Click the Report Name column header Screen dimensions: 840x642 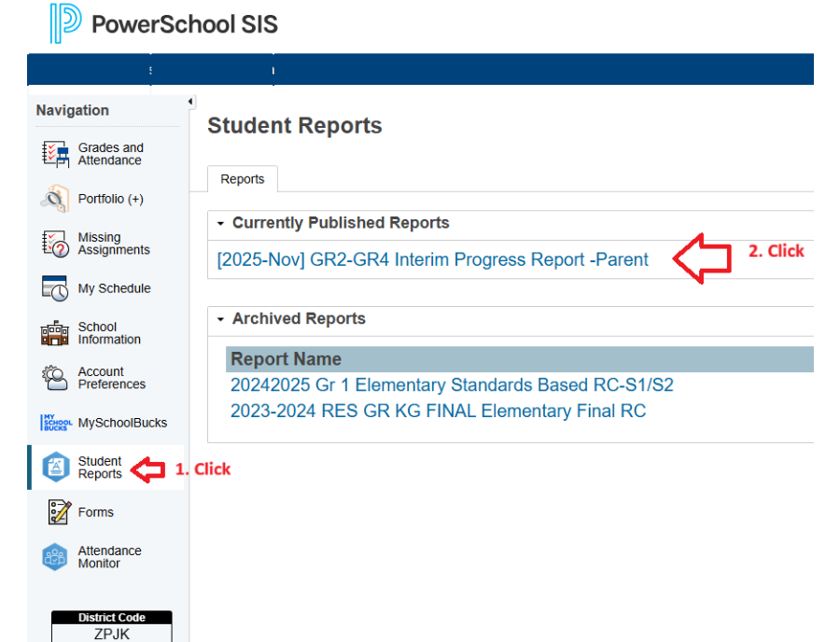click(x=286, y=359)
